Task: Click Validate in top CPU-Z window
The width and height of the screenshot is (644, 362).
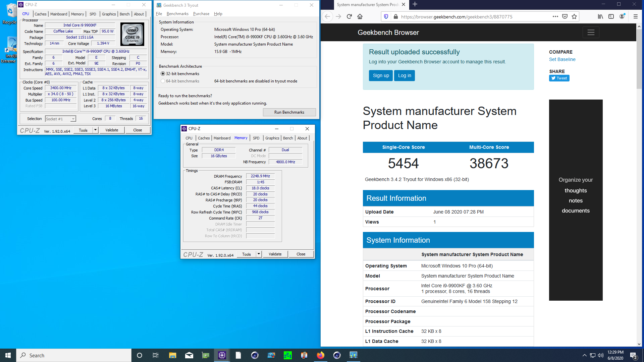Action: point(112,130)
